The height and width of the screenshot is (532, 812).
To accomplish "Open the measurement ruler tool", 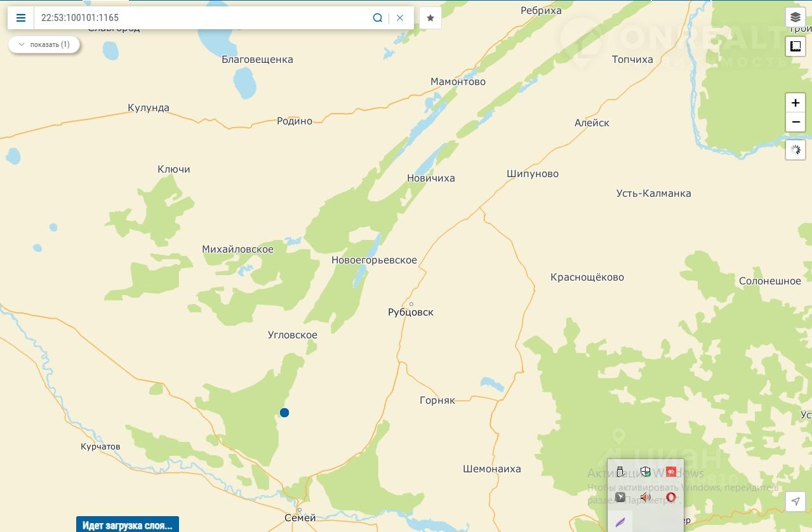I will (x=795, y=46).
